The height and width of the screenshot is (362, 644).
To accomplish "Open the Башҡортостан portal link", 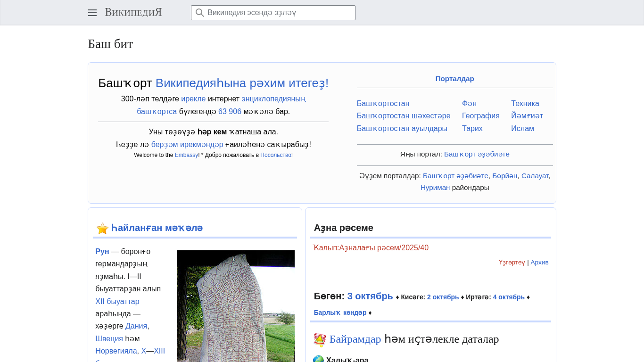I will (x=383, y=103).
